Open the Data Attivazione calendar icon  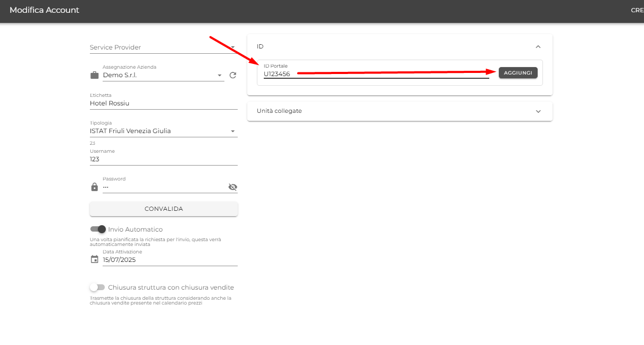point(95,259)
